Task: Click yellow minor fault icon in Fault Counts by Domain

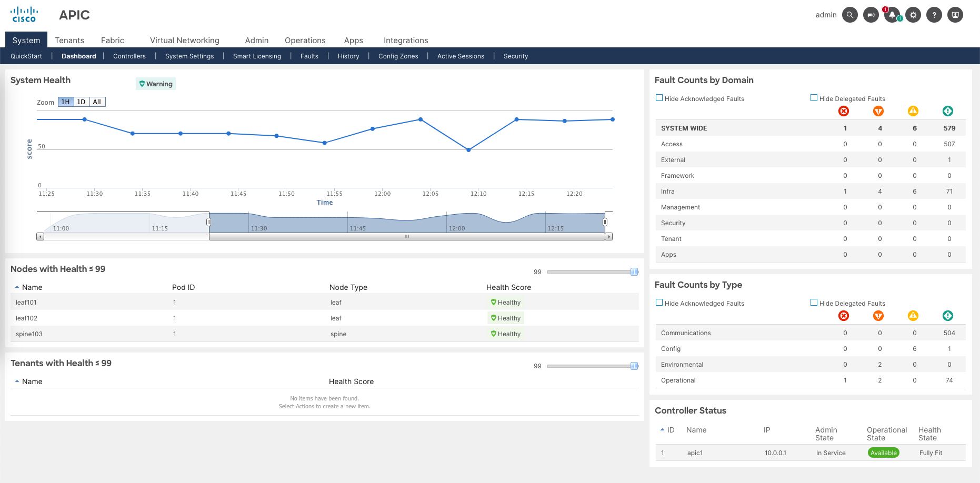Action: [913, 111]
